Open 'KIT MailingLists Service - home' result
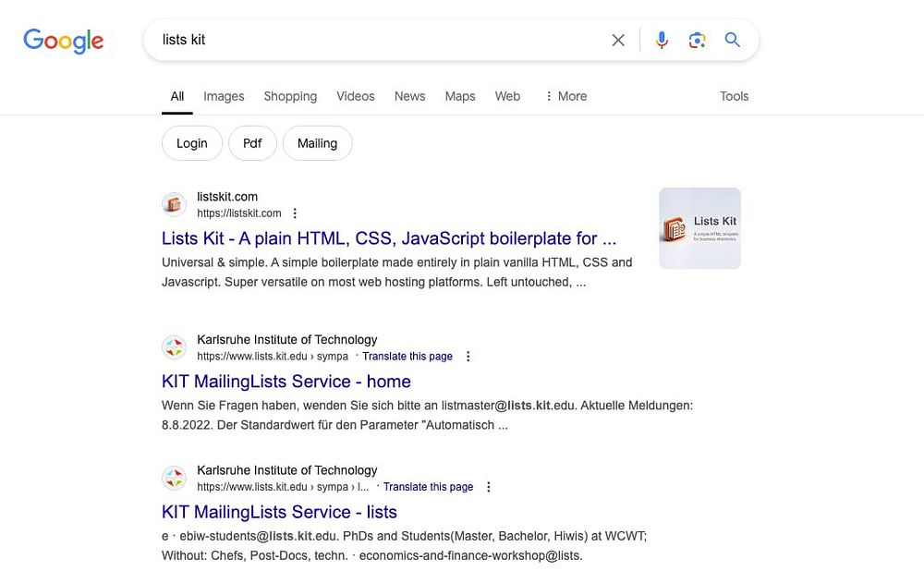Image resolution: width=924 pixels, height=583 pixels. [x=286, y=382]
